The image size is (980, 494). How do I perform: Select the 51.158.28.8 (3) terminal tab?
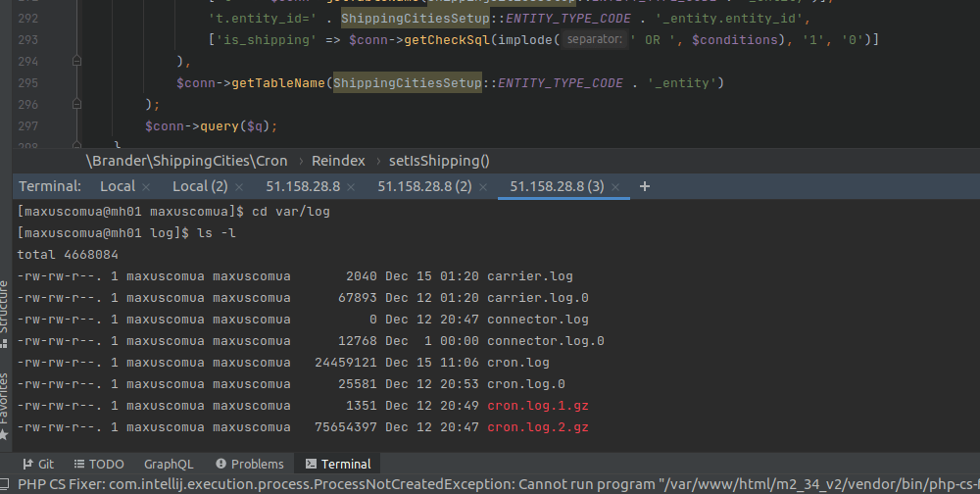pos(557,186)
